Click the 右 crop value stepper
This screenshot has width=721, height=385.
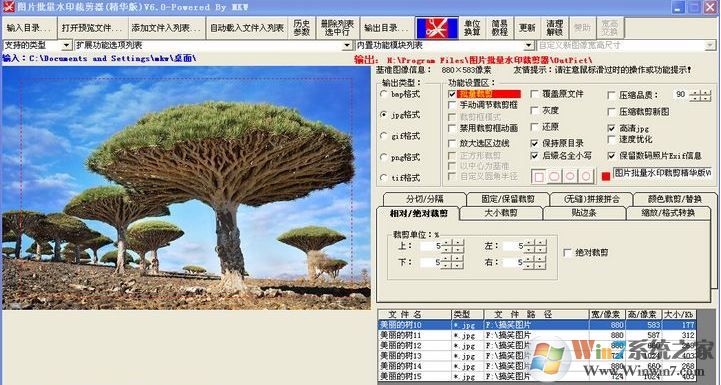coord(536,263)
